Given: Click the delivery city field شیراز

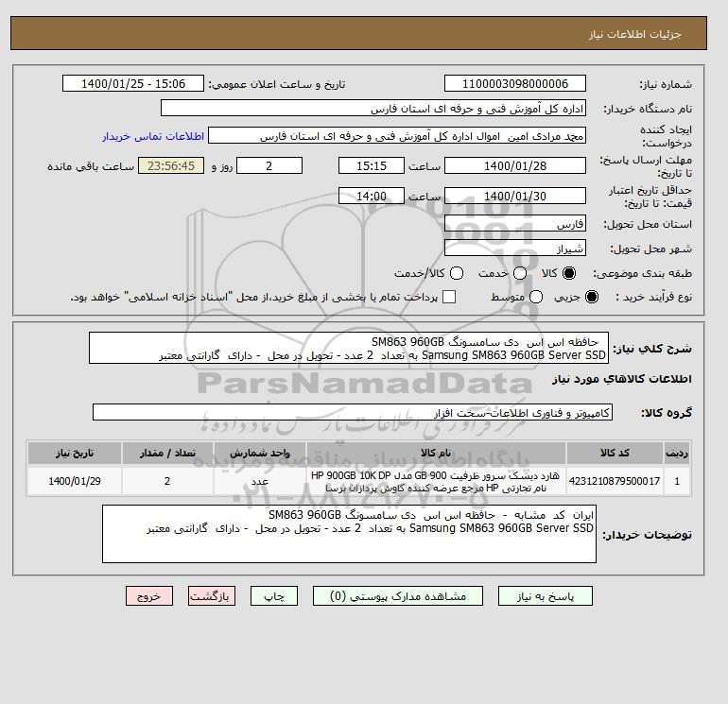Looking at the screenshot, I should coord(515,248).
